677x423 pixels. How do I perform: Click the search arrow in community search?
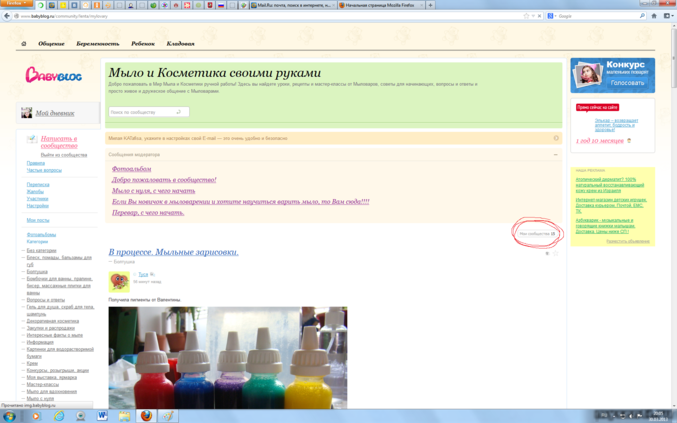[179, 112]
